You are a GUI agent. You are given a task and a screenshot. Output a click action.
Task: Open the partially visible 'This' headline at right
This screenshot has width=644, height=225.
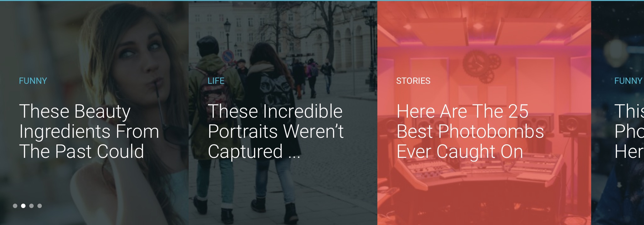click(x=629, y=131)
